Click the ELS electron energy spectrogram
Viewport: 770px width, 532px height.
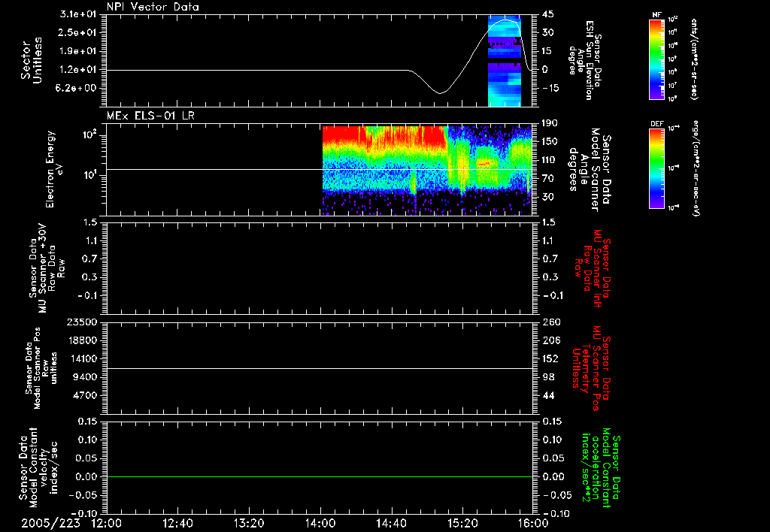pyautogui.click(x=427, y=171)
